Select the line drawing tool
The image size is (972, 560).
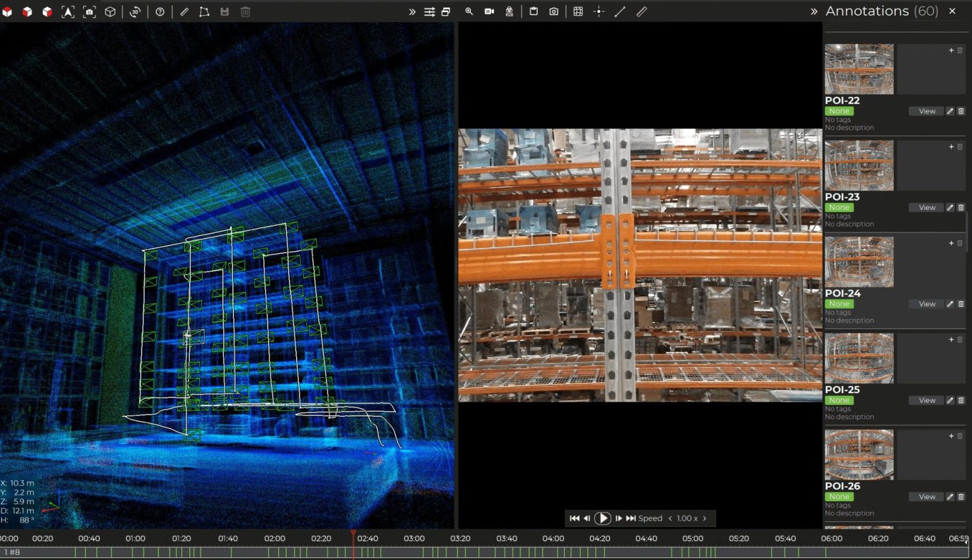[x=620, y=11]
